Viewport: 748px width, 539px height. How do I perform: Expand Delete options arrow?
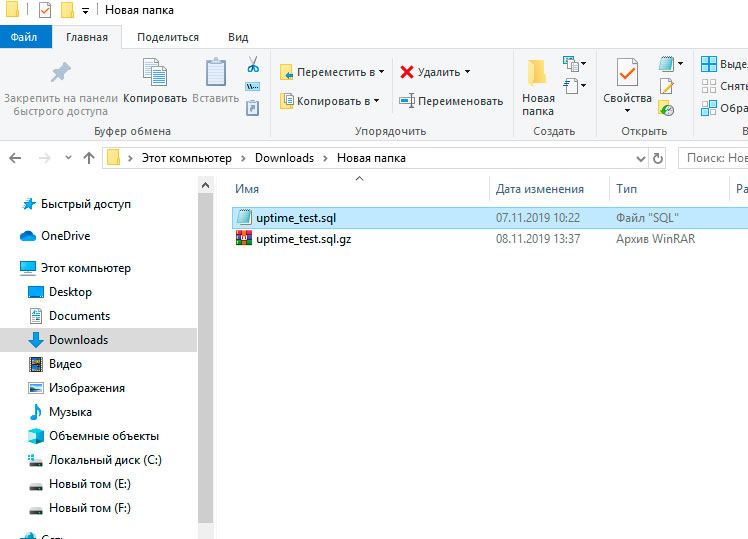point(468,72)
